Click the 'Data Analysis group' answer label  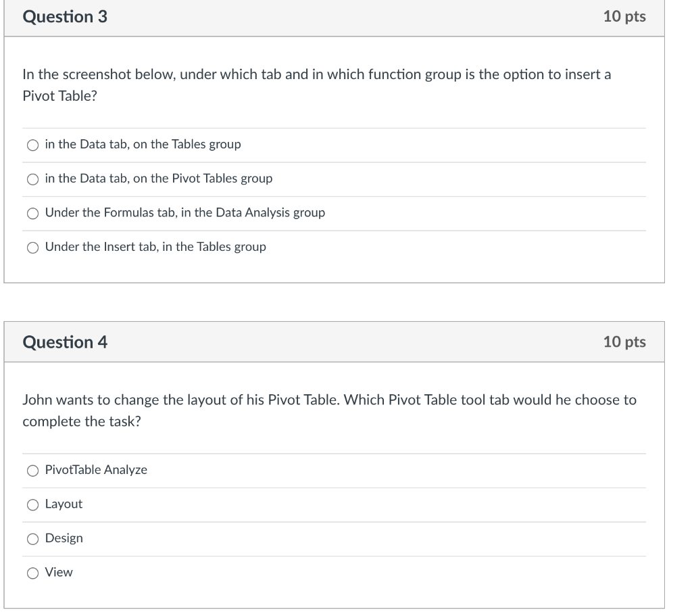pyautogui.click(x=185, y=213)
